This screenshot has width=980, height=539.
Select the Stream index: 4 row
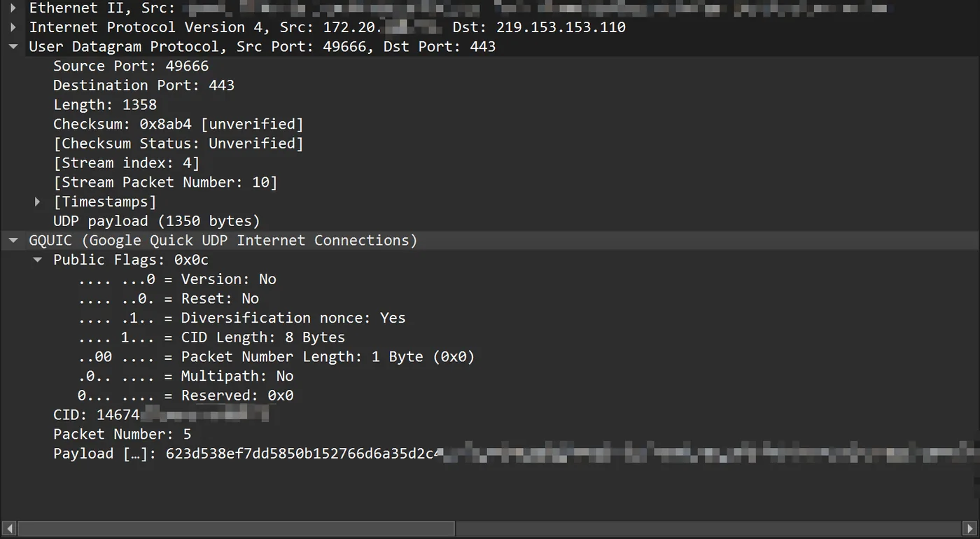pos(127,163)
